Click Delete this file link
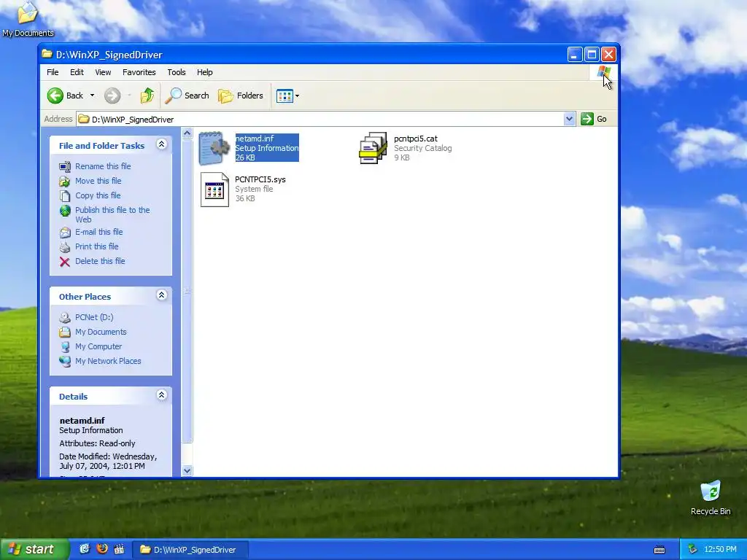The image size is (747, 560). pos(100,262)
